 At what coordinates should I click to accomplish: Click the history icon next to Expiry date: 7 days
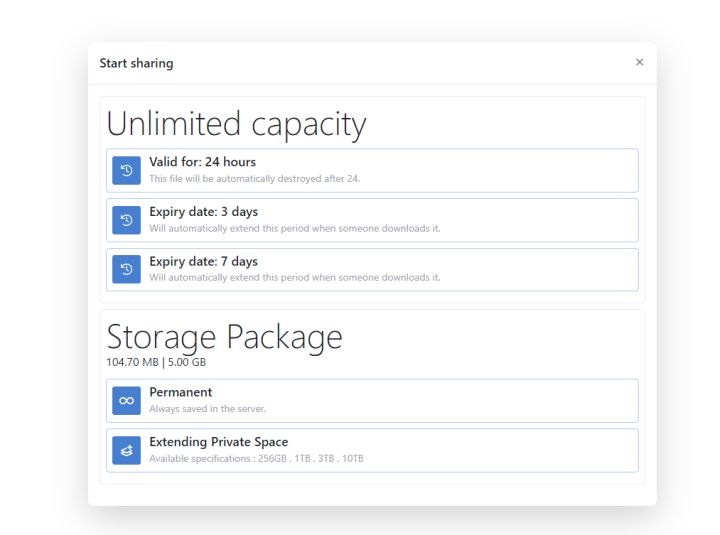(127, 270)
